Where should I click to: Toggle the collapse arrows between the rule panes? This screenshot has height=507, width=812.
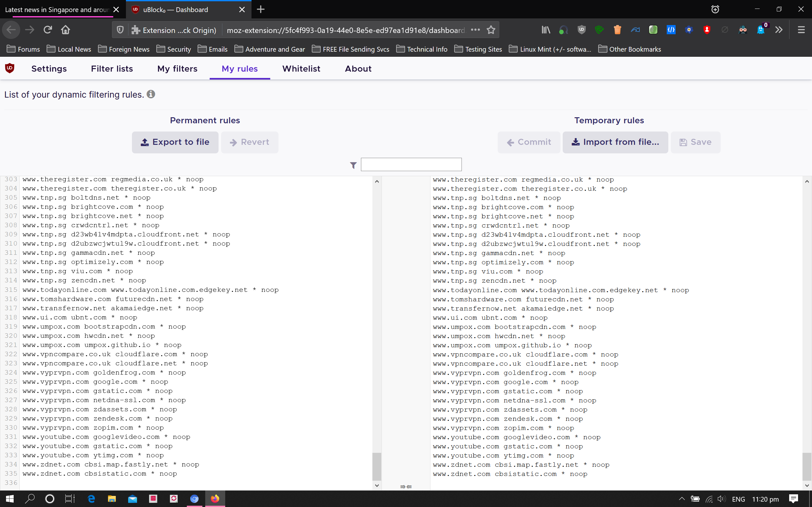point(406,486)
